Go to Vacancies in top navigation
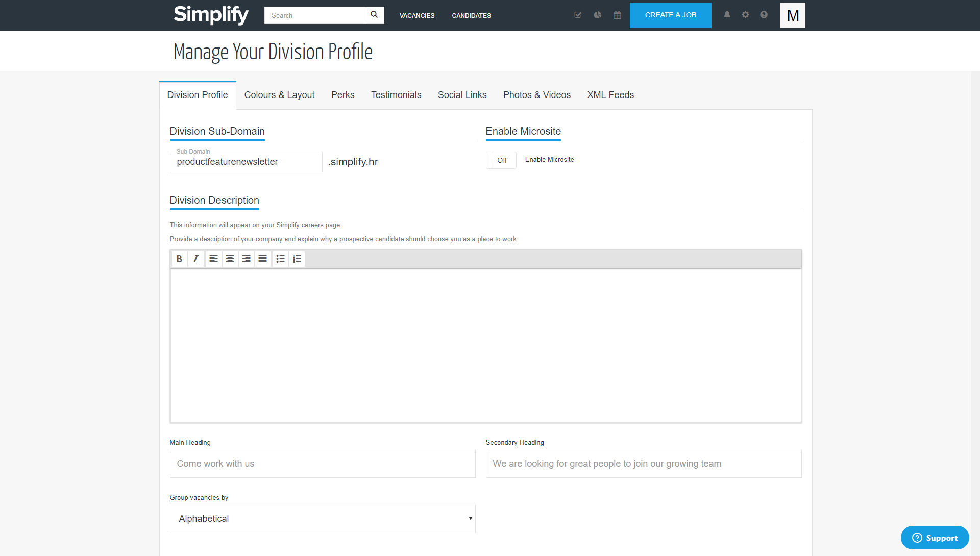The width and height of the screenshot is (980, 556). pyautogui.click(x=417, y=15)
